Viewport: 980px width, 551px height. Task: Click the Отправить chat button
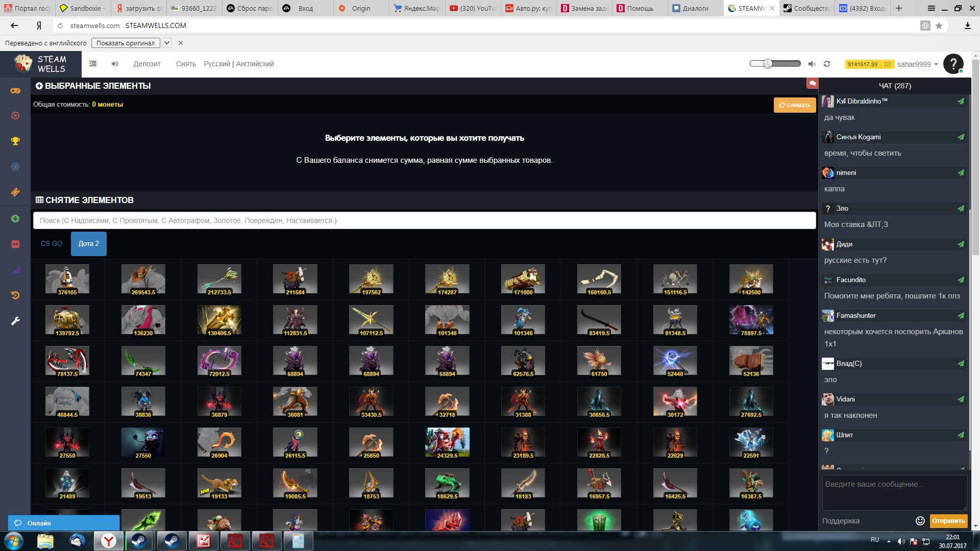click(948, 521)
